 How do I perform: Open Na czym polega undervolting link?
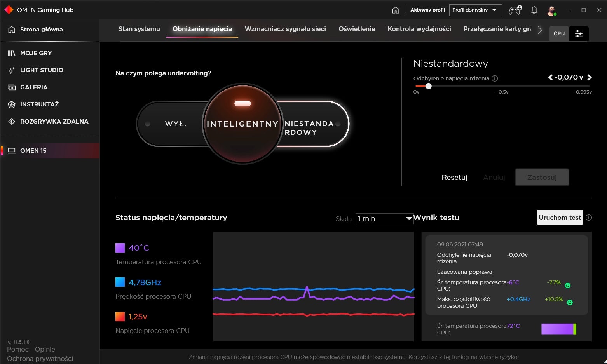click(x=163, y=73)
